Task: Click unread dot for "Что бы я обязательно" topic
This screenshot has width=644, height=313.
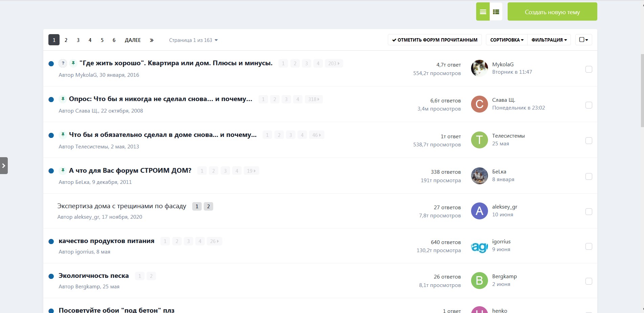Action: (51, 135)
